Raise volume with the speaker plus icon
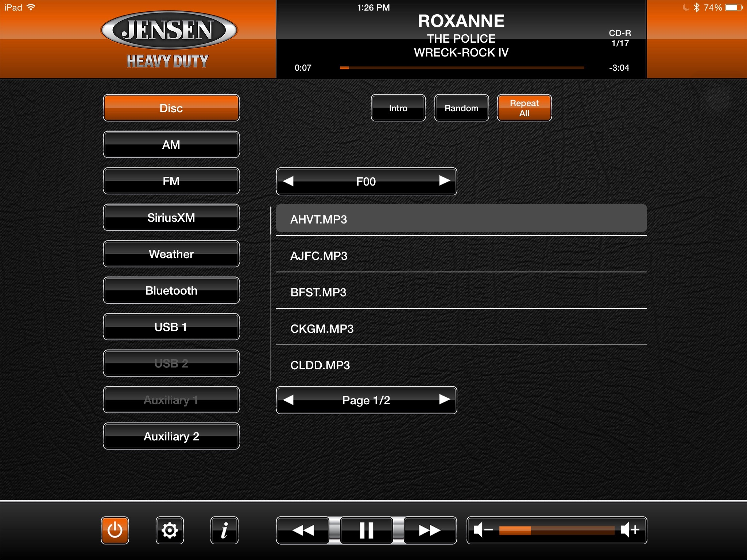Image resolution: width=747 pixels, height=560 pixels. [x=630, y=530]
